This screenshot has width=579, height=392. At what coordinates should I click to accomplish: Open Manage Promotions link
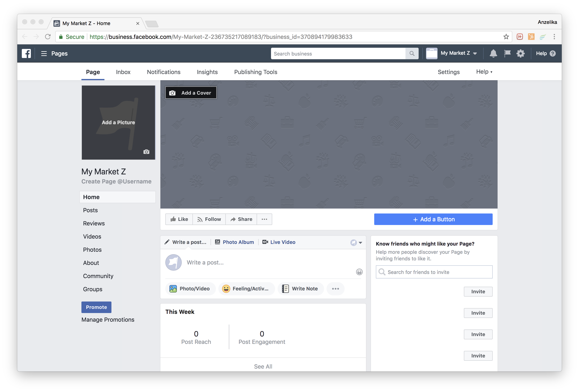click(108, 319)
